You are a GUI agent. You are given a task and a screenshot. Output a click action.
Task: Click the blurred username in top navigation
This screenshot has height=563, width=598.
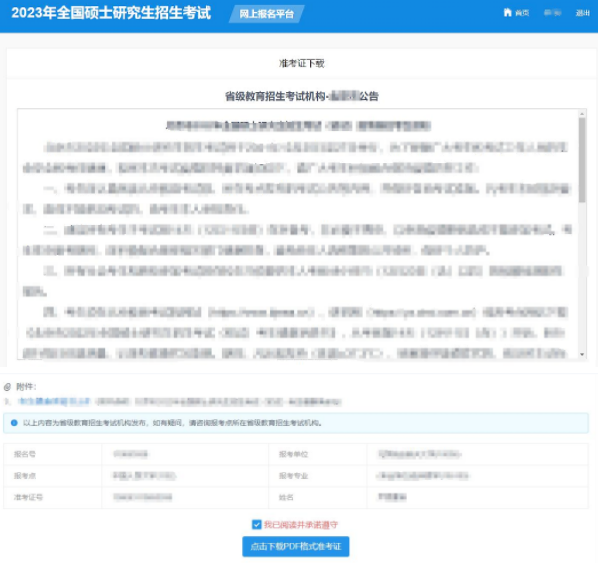(552, 13)
